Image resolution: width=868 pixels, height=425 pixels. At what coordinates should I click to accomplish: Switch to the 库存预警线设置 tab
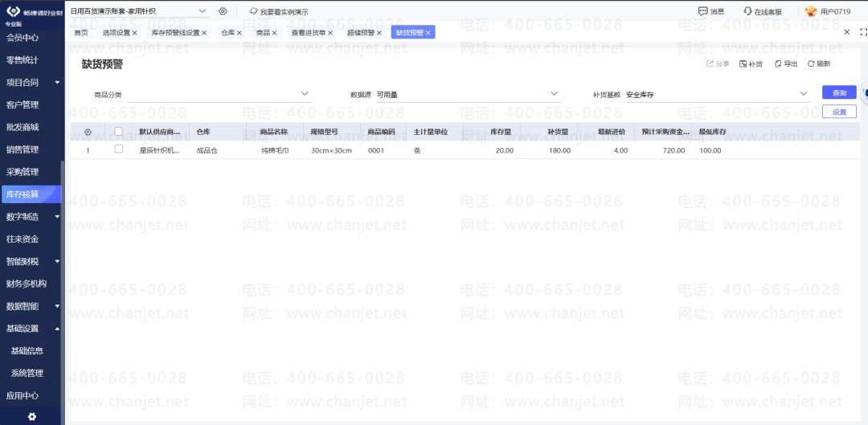(175, 33)
